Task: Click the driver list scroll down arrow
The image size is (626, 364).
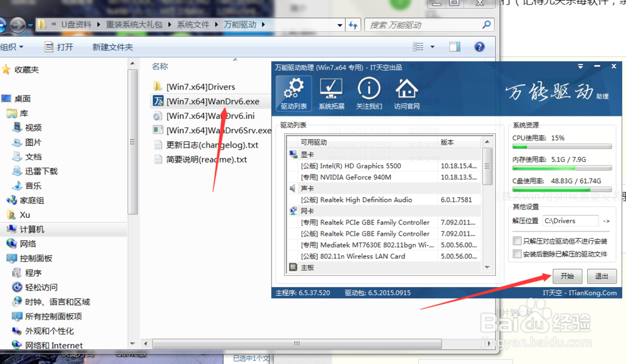Action: pyautogui.click(x=487, y=268)
